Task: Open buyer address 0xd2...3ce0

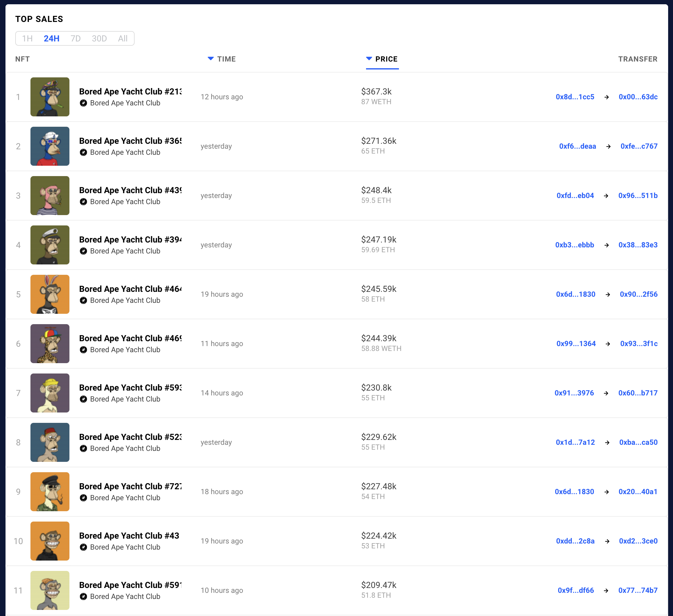Action: click(x=638, y=541)
